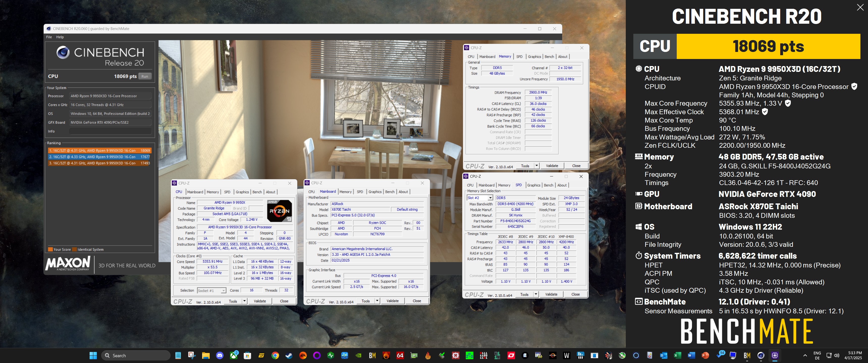The image size is (868, 363).
Task: Click the 18069 pts score banner in BenchMate
Action: point(768,46)
